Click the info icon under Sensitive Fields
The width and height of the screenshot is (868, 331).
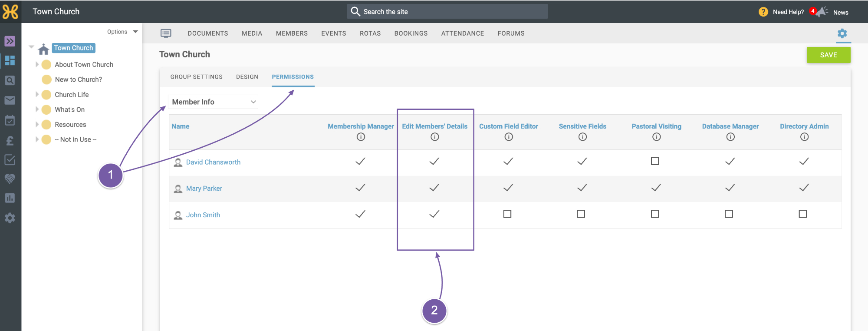pos(582,137)
